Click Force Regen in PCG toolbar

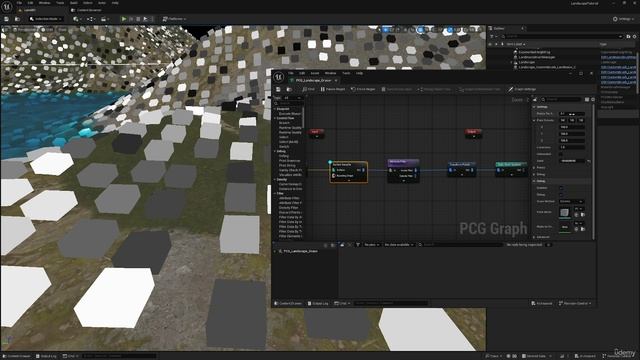point(363,89)
